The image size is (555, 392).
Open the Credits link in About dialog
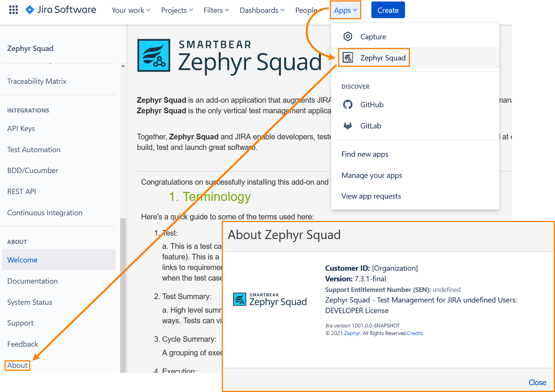click(414, 333)
